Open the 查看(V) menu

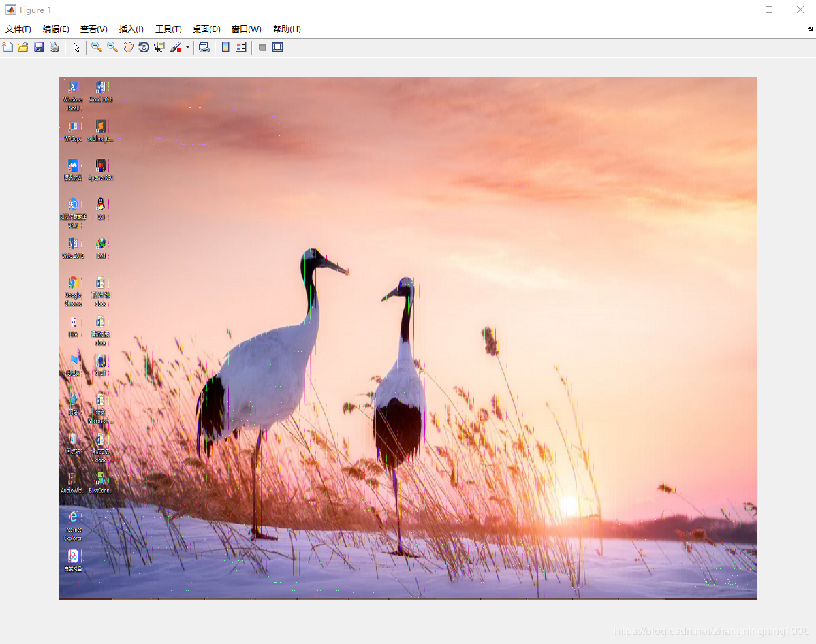click(x=94, y=29)
